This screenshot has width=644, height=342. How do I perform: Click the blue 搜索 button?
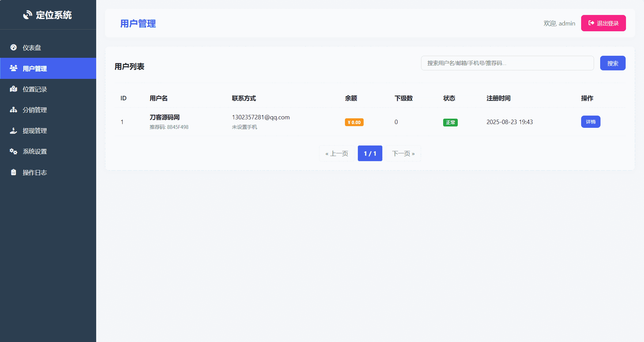tap(612, 63)
